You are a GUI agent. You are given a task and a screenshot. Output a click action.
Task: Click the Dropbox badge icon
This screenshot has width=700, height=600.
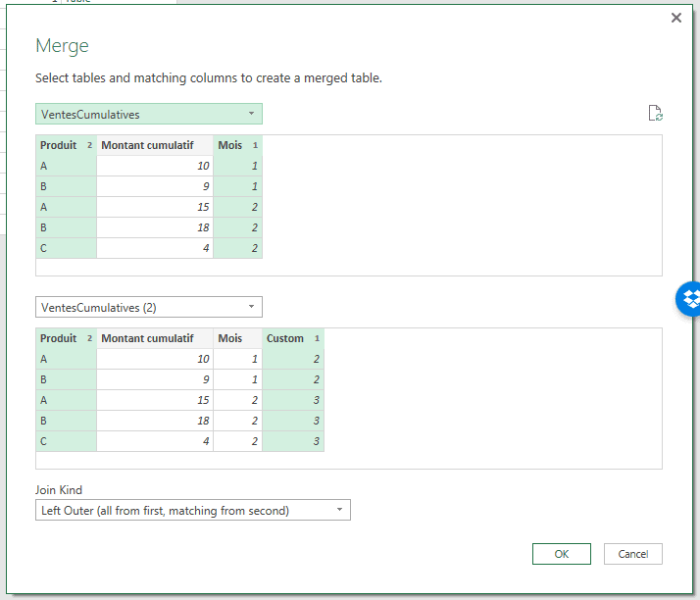click(x=690, y=299)
